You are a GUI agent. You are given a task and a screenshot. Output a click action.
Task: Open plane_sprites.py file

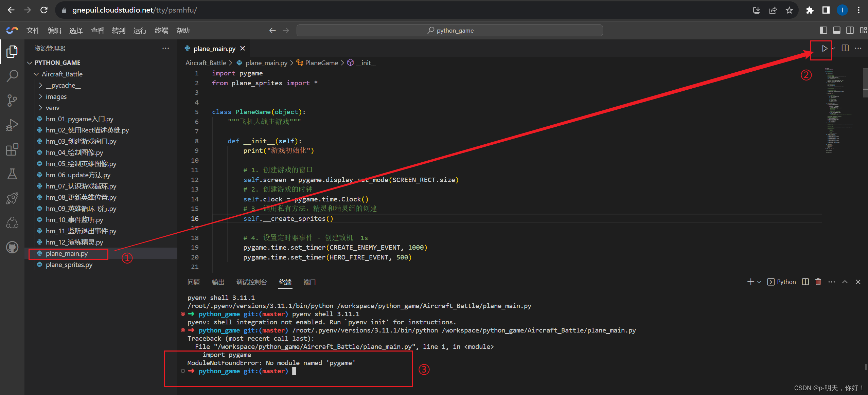68,265
